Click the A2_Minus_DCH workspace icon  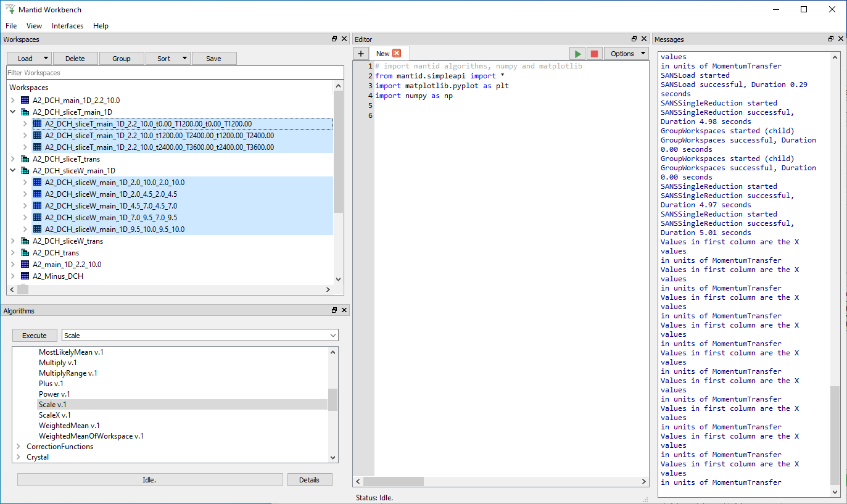(25, 276)
